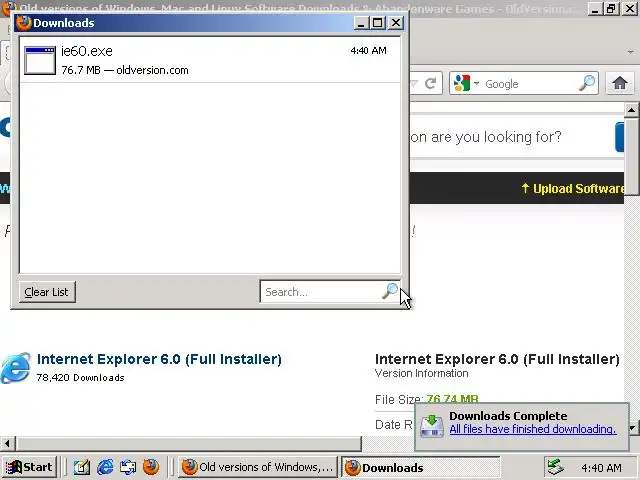Click the blue search button beside looking-for box
The height and width of the screenshot is (480, 640).
pos(620,137)
